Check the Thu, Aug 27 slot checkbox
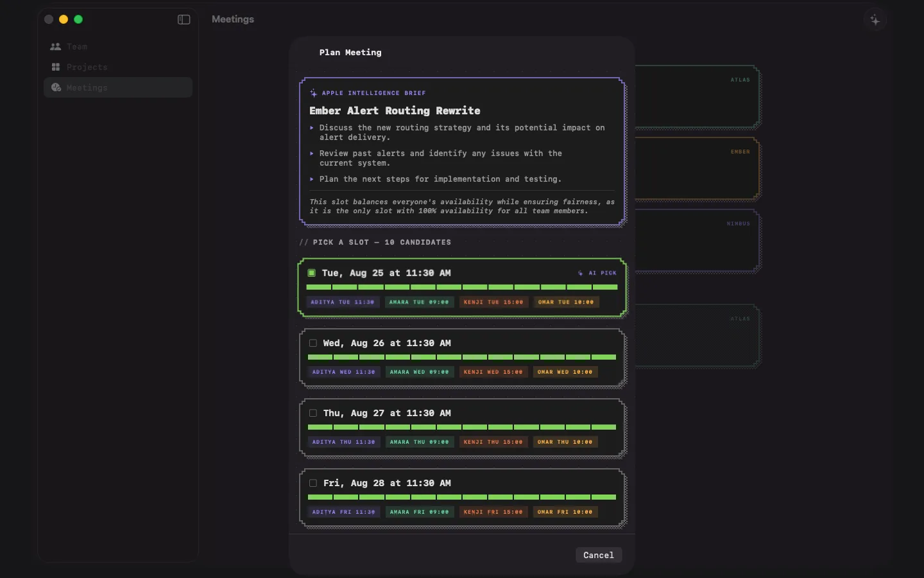Screen dimensions: 924x578 pyautogui.click(x=313, y=413)
